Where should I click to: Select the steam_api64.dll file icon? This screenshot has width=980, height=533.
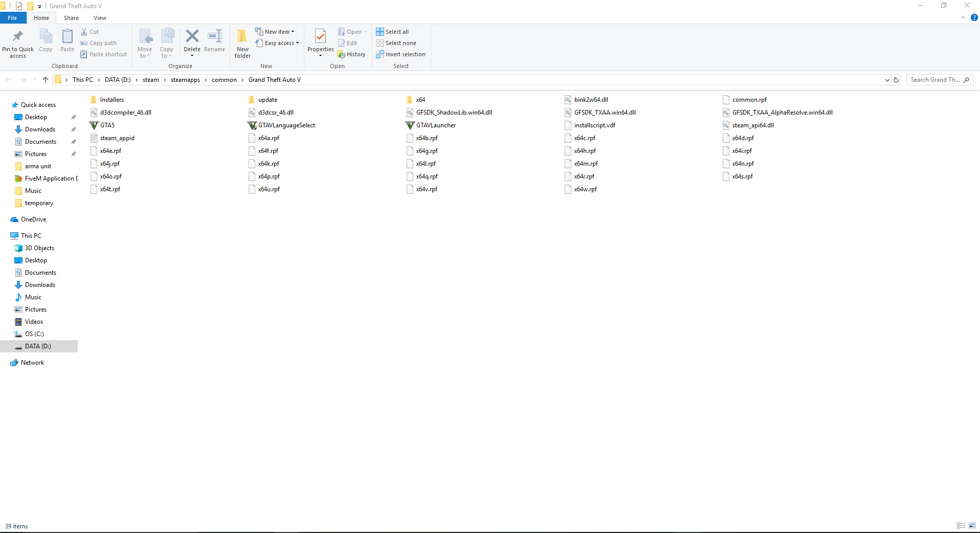726,125
